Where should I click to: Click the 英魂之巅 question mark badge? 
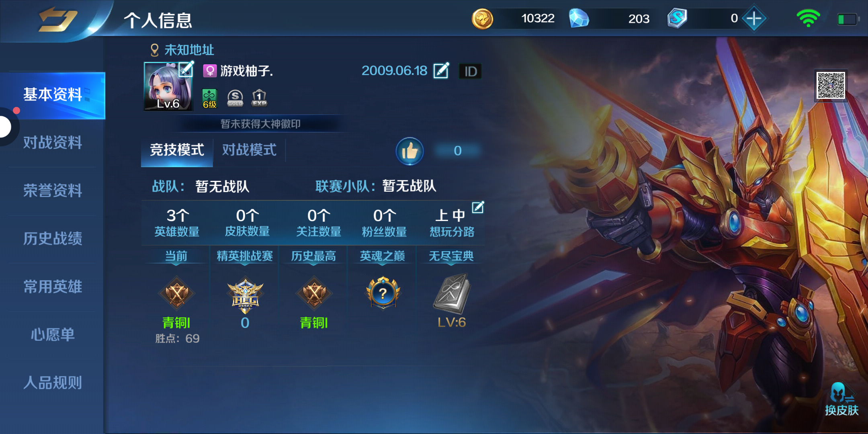(x=383, y=293)
